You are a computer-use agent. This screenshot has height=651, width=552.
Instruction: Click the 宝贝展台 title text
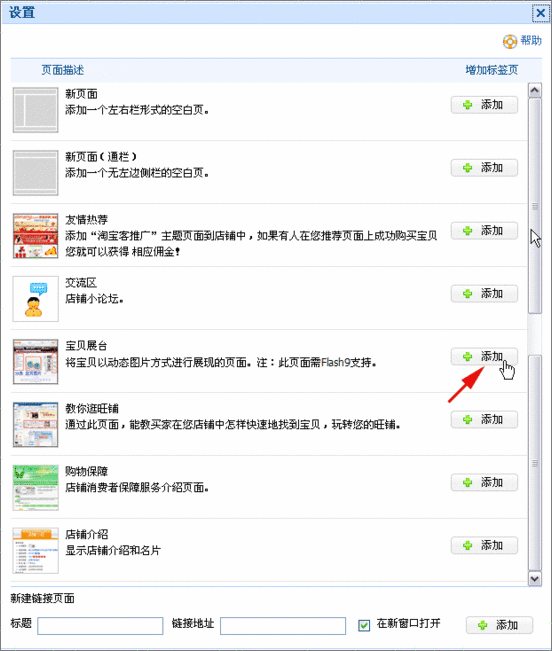[x=86, y=345]
